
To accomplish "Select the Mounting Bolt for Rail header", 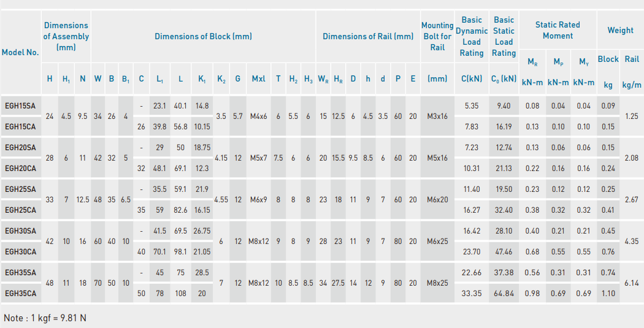I will 437,36.
